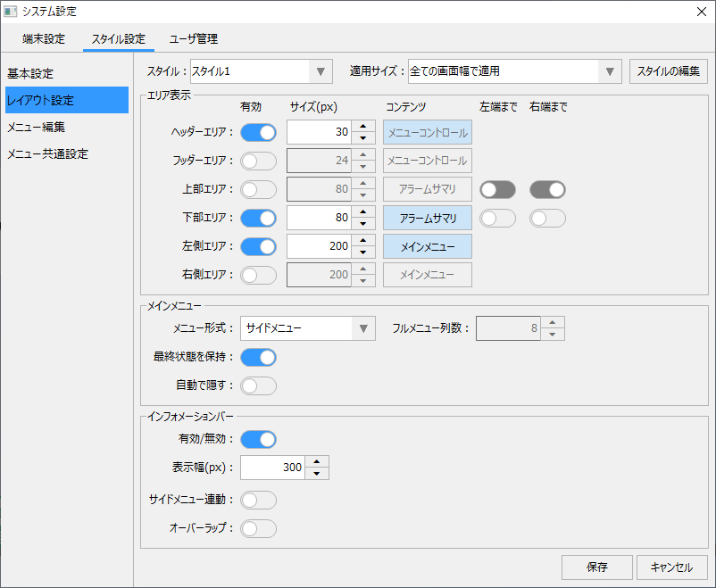Expand the 適用サイズ dropdown

(x=610, y=71)
